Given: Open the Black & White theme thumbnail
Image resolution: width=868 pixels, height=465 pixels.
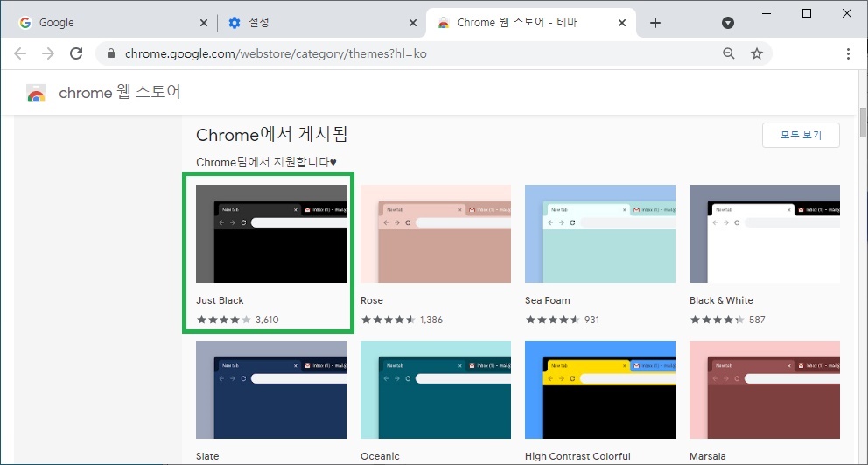Looking at the screenshot, I should pos(765,234).
